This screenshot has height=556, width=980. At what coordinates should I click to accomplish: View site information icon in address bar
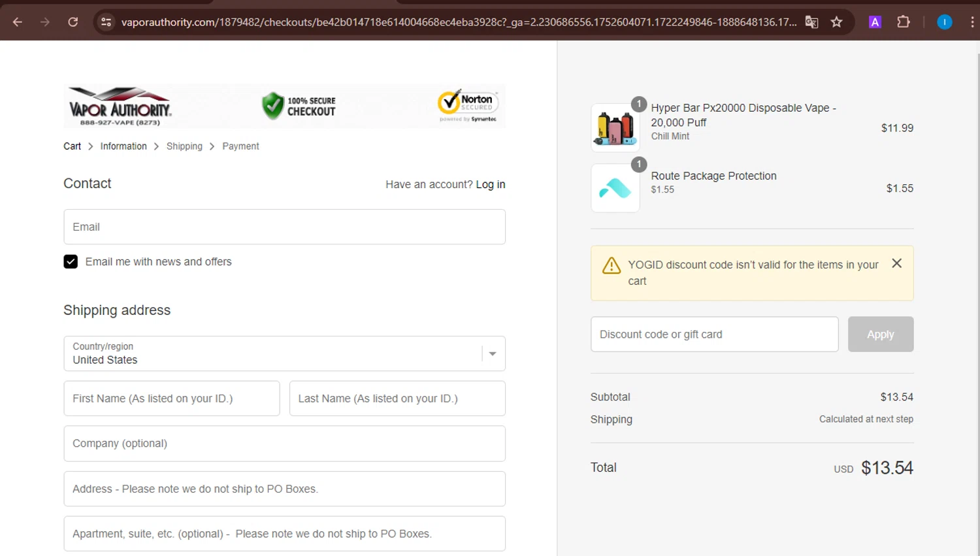(106, 22)
